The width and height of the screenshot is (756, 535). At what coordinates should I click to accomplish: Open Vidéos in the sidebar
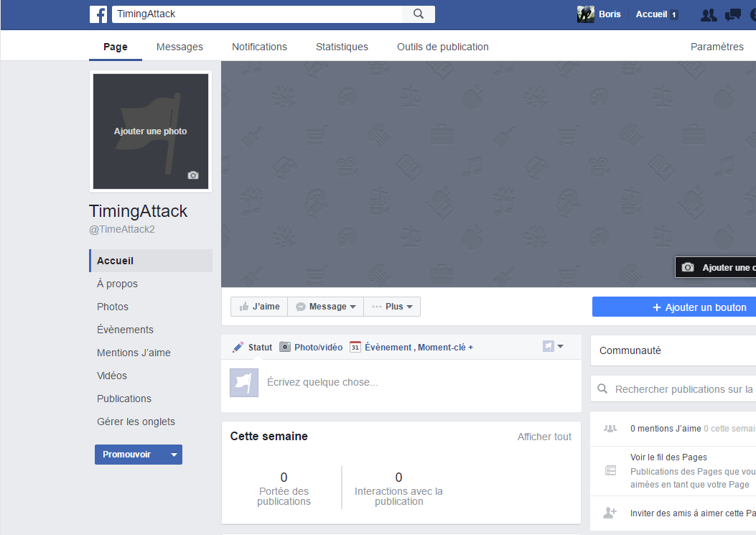pyautogui.click(x=112, y=376)
